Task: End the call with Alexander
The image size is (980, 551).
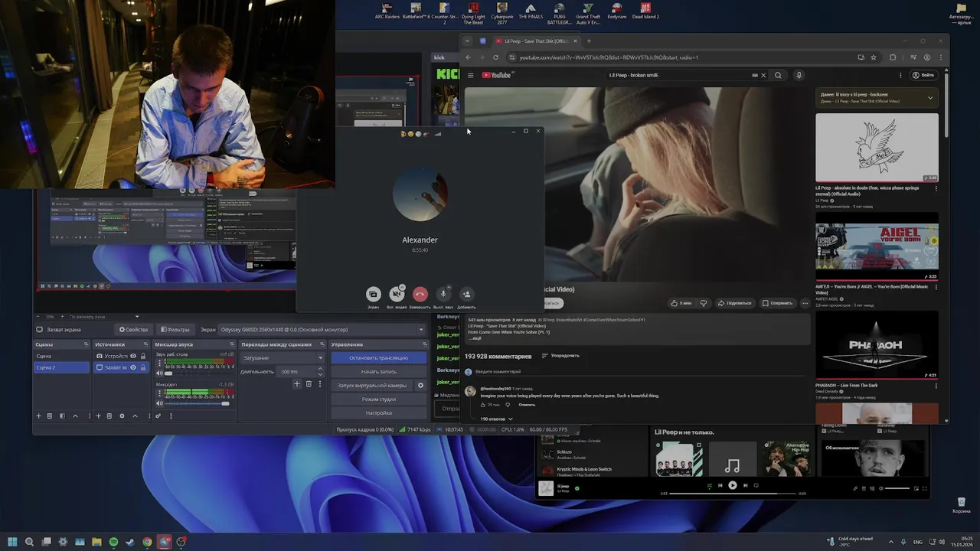Action: pyautogui.click(x=420, y=294)
